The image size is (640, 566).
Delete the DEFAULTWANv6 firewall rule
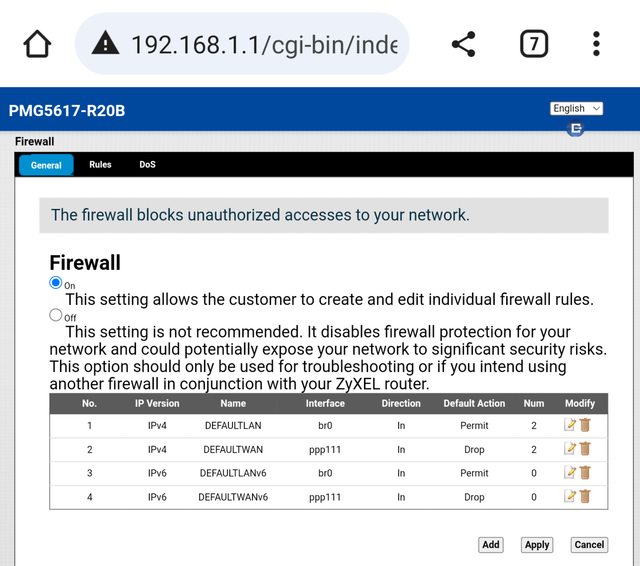pos(585,496)
